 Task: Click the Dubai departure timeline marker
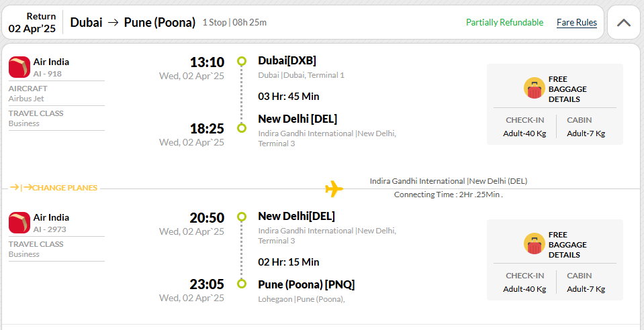242,62
